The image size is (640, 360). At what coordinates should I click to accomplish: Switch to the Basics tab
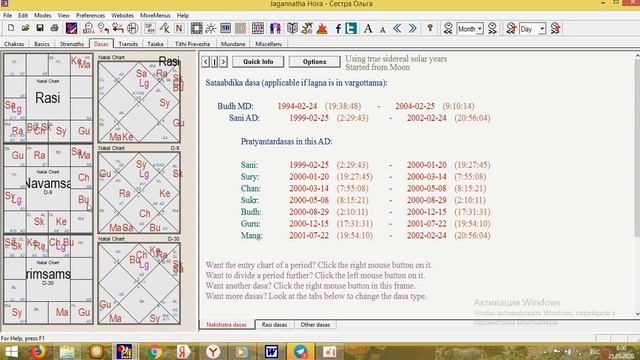[x=42, y=44]
